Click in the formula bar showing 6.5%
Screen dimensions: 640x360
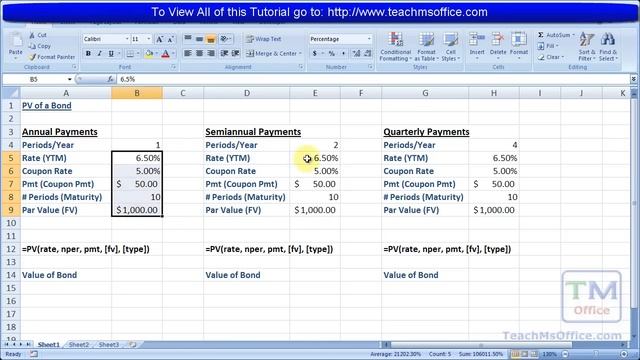(x=373, y=79)
